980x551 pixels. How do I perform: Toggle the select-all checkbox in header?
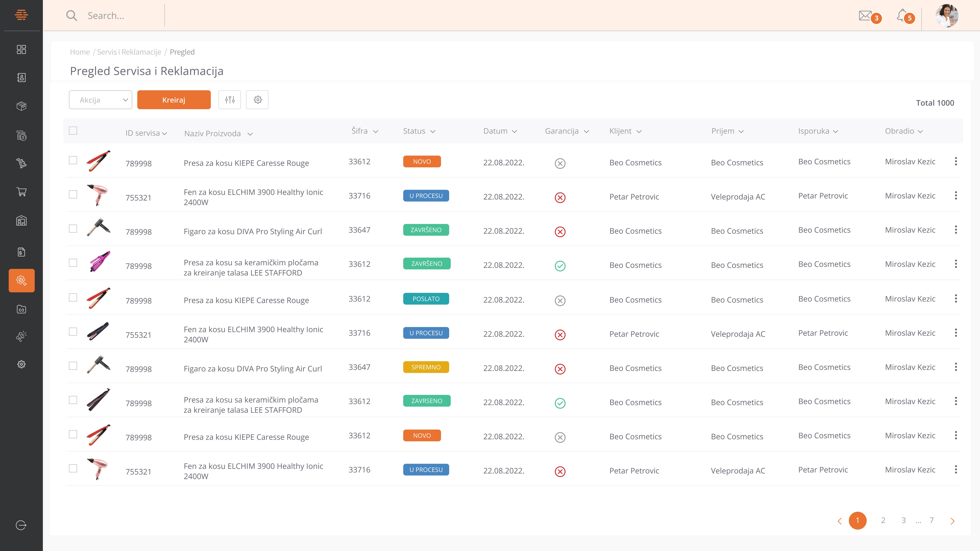coord(73,131)
